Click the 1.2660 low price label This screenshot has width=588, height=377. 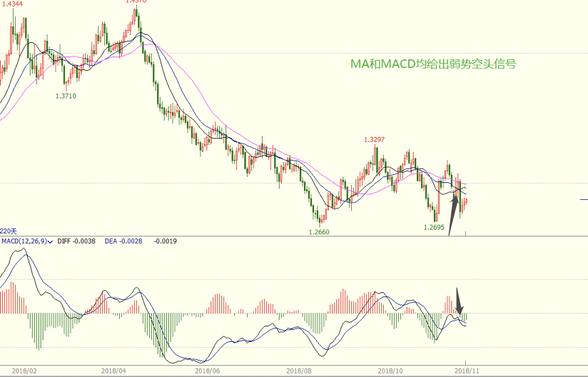[319, 232]
